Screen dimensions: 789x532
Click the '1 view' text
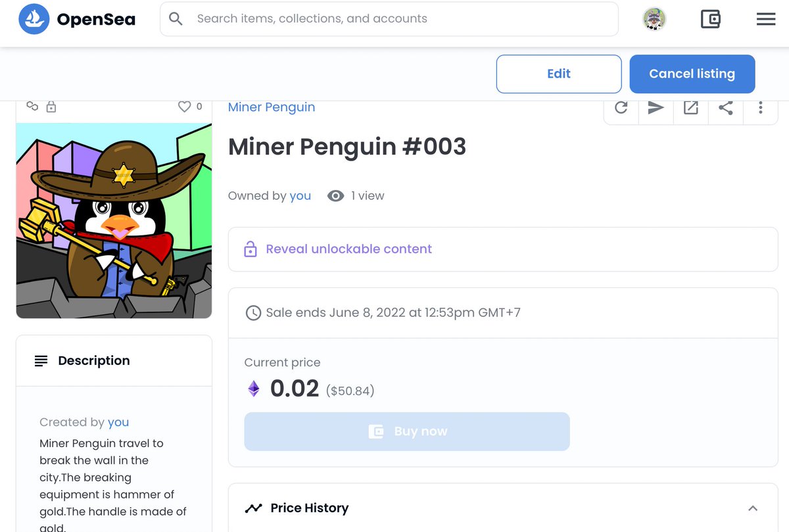(x=368, y=196)
